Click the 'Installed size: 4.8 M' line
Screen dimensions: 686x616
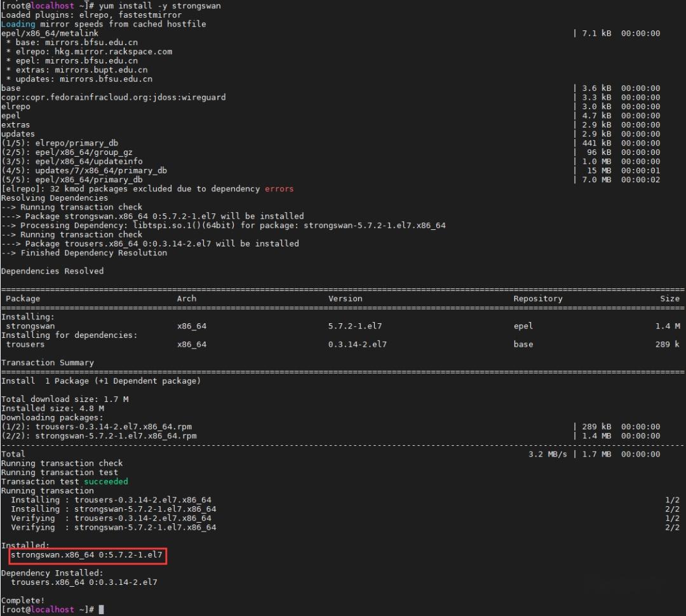pos(53,408)
